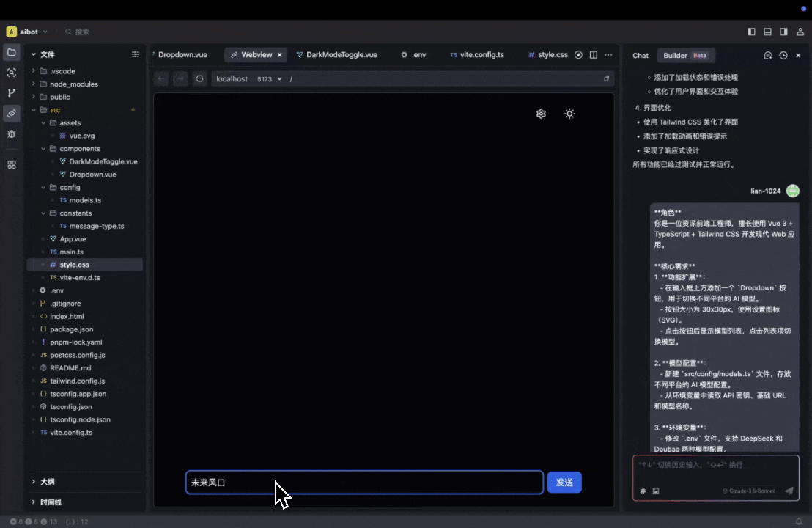Click errors and warnings status counts
The width and height of the screenshot is (812, 528).
tap(33, 522)
